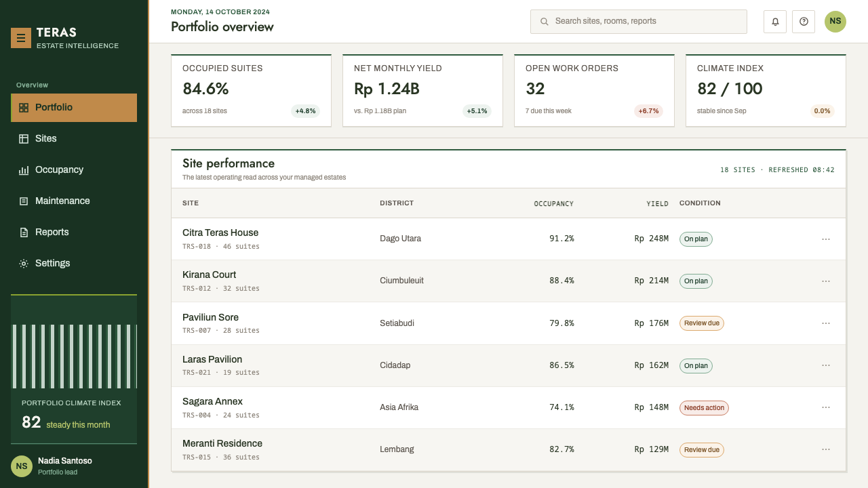Click the Sites table icon in sidebar
Screen dimensions: 868x488
[x=24, y=138]
